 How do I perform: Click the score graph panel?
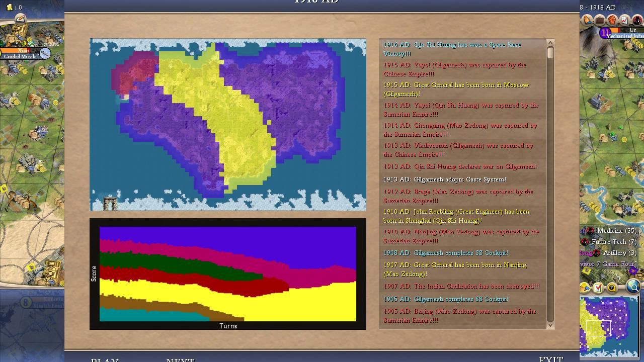tap(228, 274)
